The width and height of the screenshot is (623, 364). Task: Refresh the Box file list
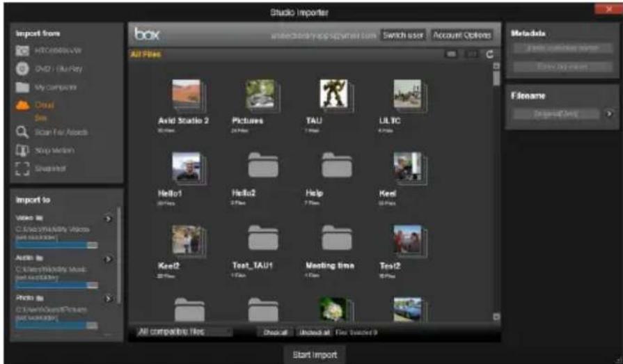tap(490, 54)
